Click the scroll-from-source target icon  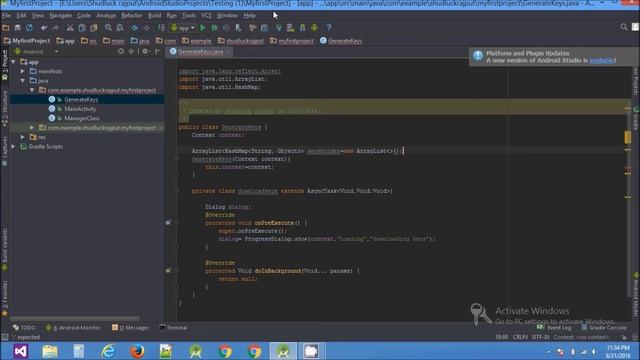click(x=121, y=52)
